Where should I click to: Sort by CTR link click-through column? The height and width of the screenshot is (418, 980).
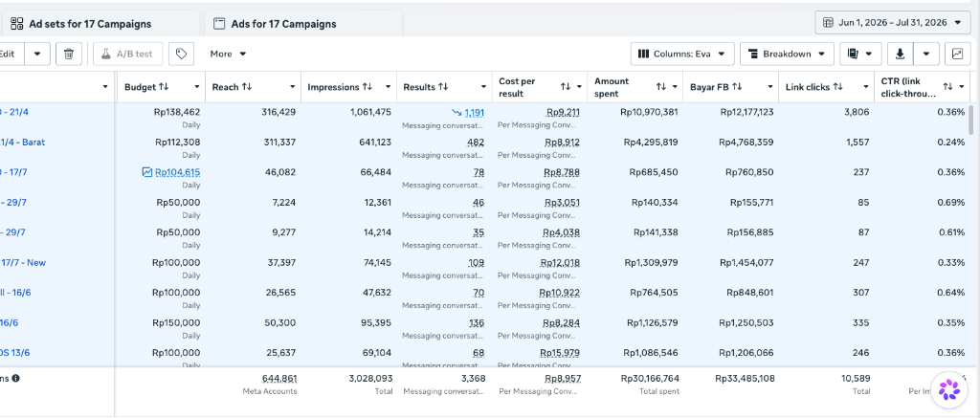tap(948, 87)
